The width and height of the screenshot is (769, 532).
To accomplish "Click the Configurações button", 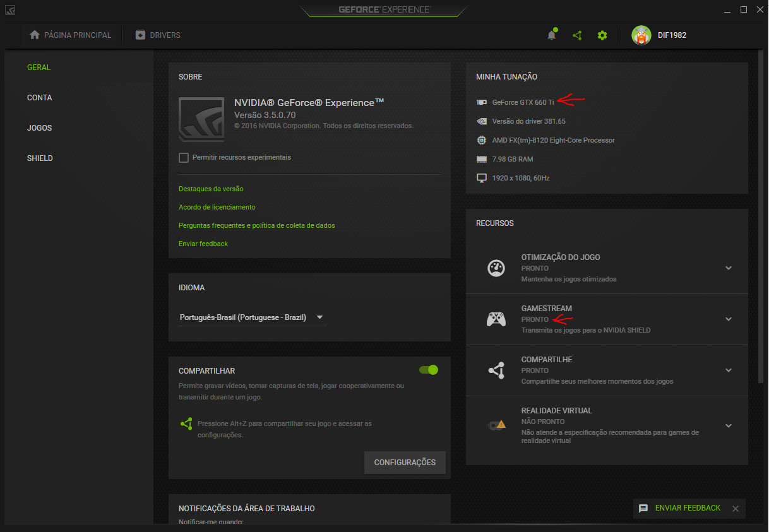I will coord(405,463).
